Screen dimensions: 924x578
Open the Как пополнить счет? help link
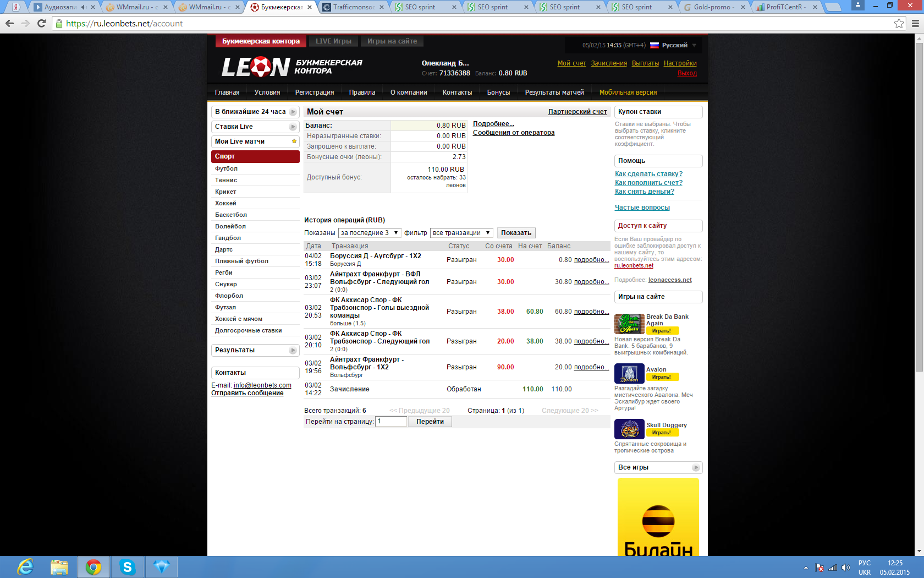click(648, 183)
